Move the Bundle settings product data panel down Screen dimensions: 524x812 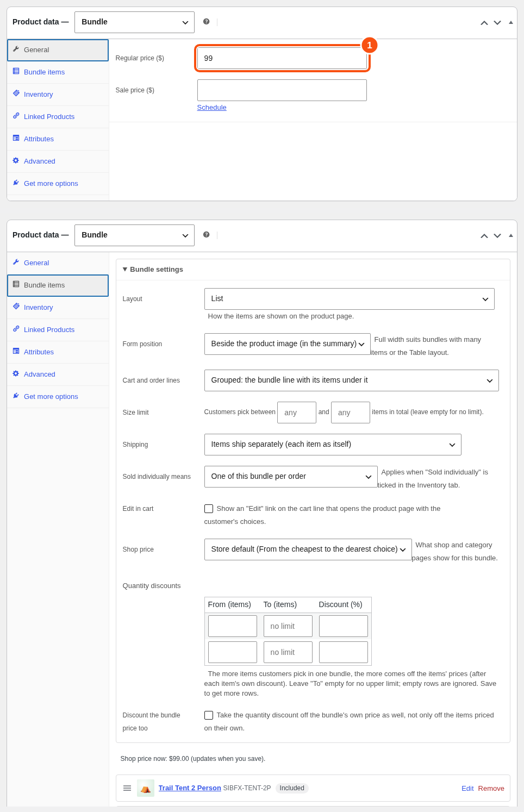[497, 236]
